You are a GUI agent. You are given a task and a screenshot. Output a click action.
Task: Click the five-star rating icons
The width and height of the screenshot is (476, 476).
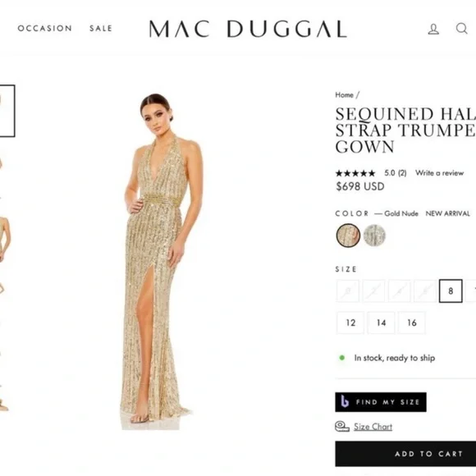pos(355,173)
